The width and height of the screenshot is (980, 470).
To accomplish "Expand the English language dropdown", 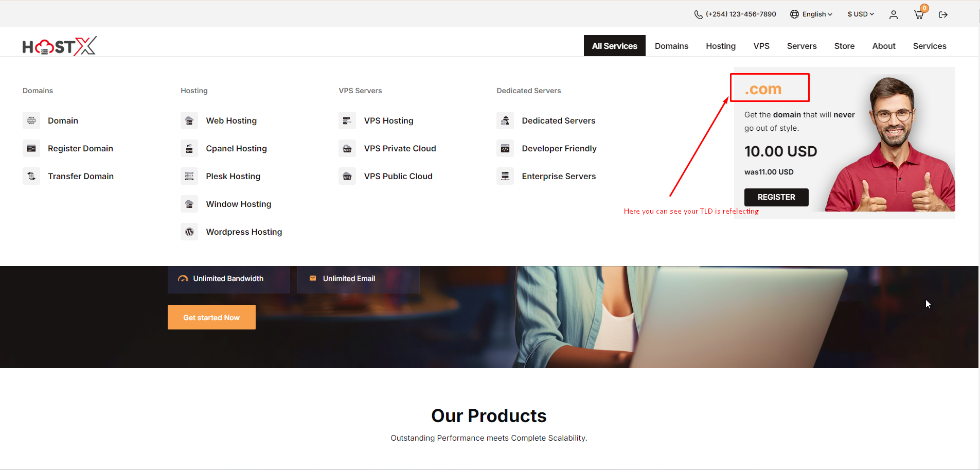I will [x=811, y=14].
